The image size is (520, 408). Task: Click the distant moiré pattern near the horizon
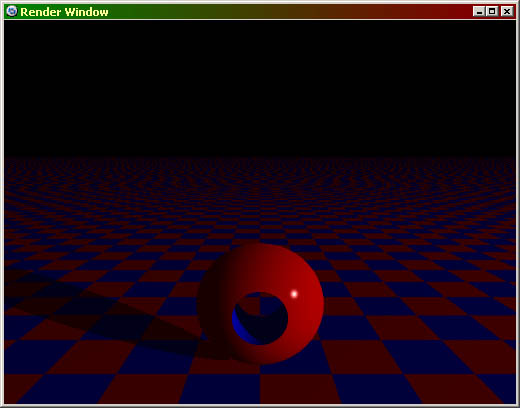point(260,177)
